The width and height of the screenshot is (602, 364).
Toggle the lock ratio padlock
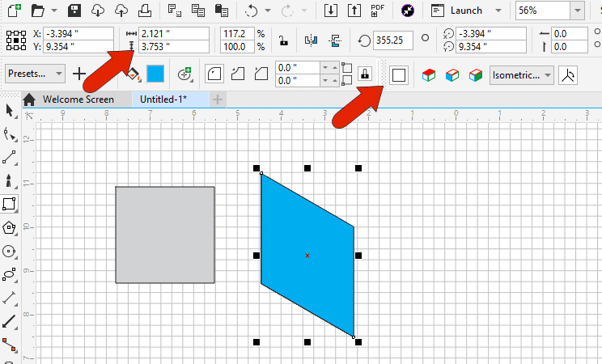(282, 40)
